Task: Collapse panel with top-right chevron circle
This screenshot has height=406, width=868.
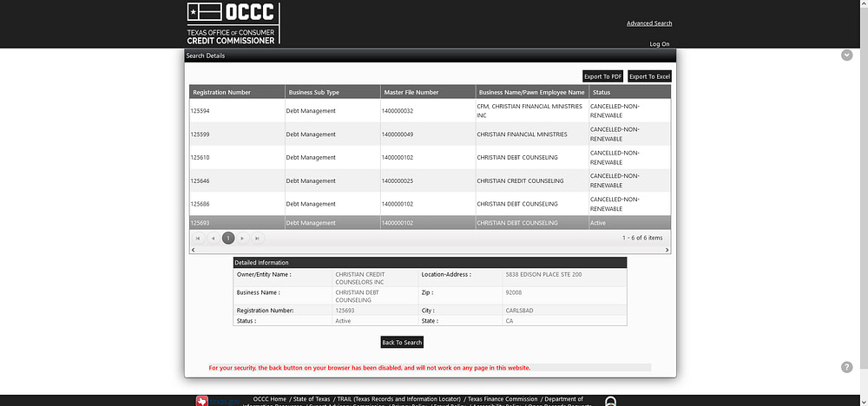Action: tap(847, 55)
